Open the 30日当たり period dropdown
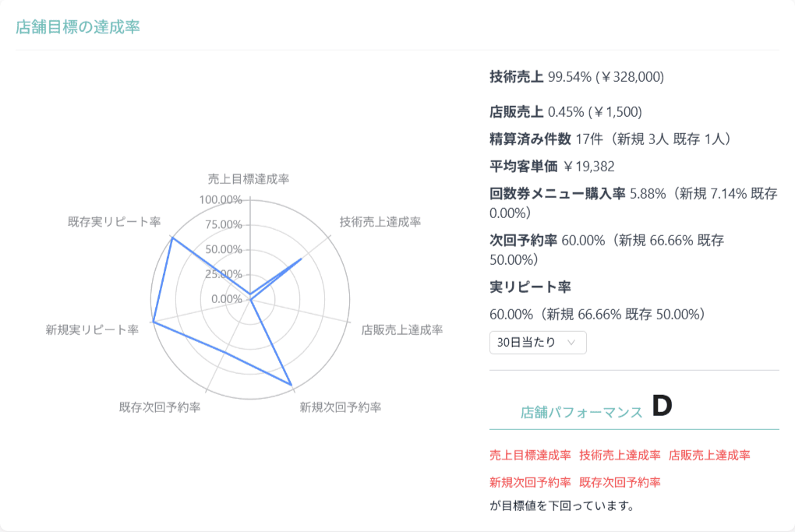Screen dimensions: 795x532 point(538,343)
